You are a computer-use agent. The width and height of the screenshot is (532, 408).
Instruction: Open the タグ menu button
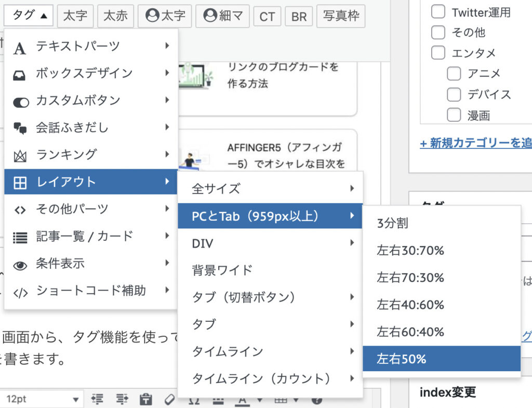click(x=28, y=16)
